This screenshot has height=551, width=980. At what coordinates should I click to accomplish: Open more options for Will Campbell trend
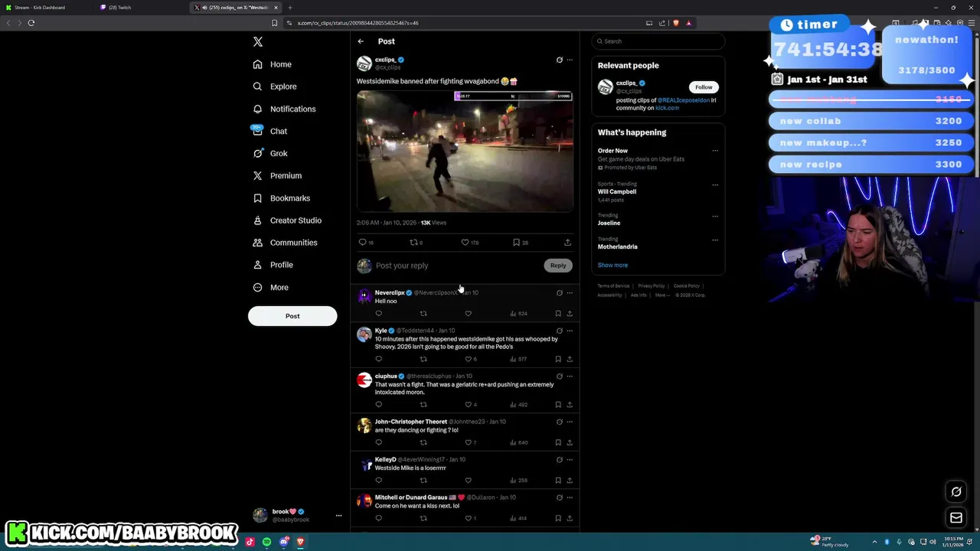[x=715, y=184]
